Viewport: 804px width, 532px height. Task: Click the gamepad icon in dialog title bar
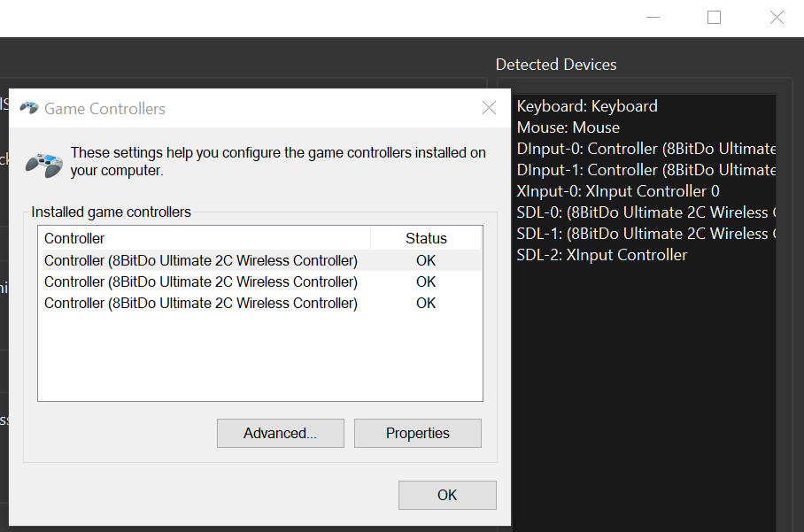pyautogui.click(x=28, y=108)
